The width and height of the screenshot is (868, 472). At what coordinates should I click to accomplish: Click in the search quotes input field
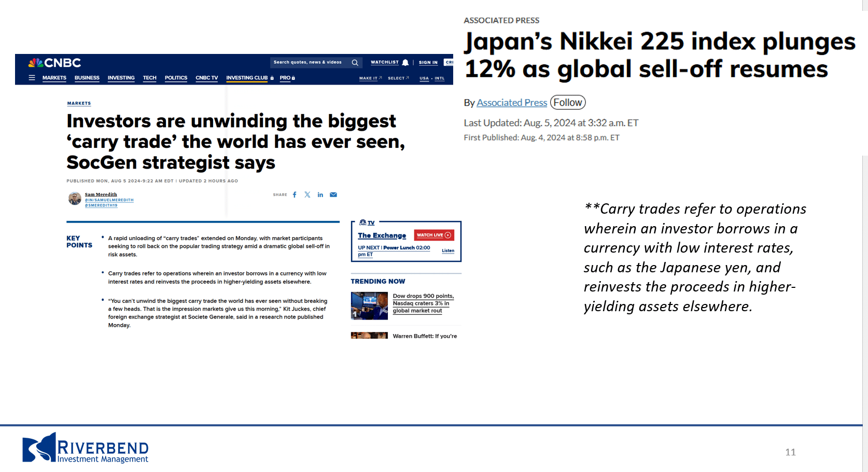(x=309, y=63)
